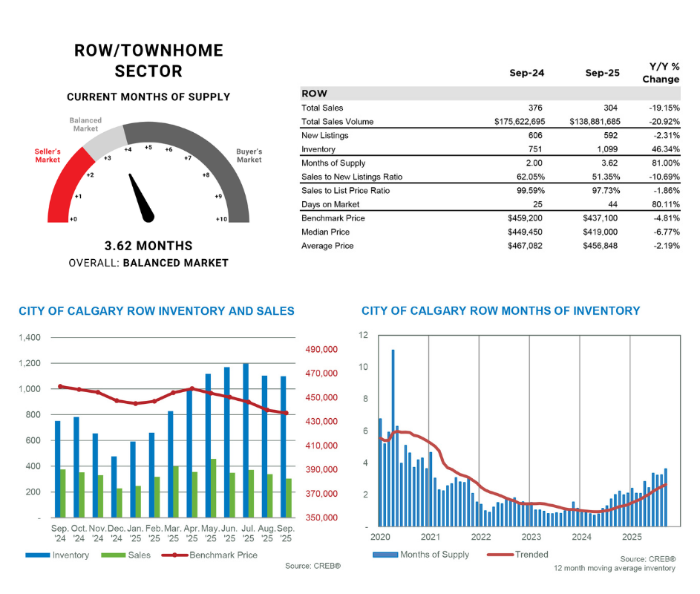Click the City of Calgary Row Inventory and Sales title
The image size is (700, 594).
tap(157, 311)
